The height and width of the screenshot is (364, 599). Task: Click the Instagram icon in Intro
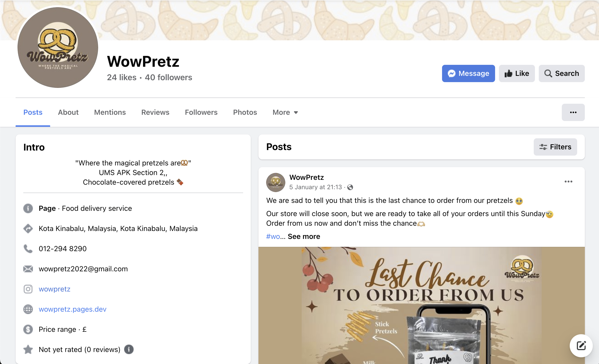pyautogui.click(x=28, y=289)
